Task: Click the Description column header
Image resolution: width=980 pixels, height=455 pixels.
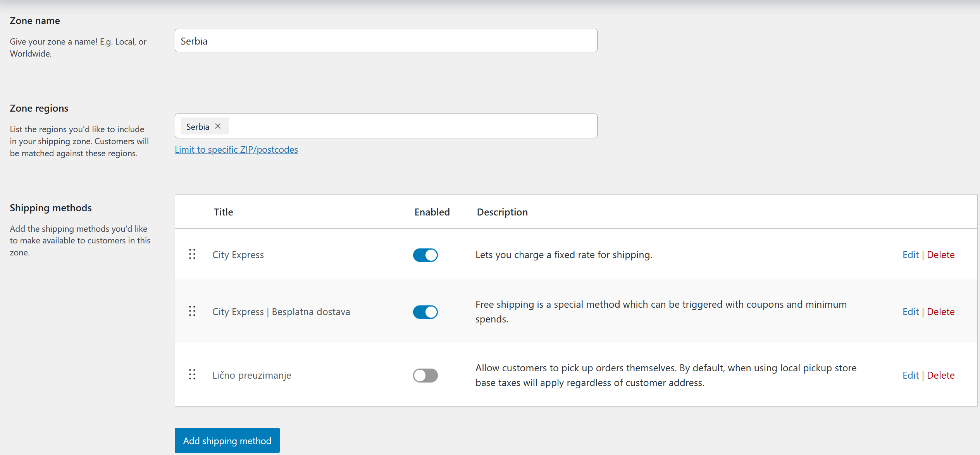Action: point(502,212)
